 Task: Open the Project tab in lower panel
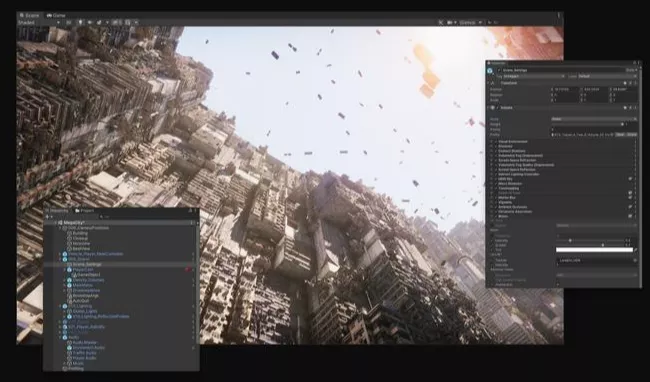coord(85,211)
